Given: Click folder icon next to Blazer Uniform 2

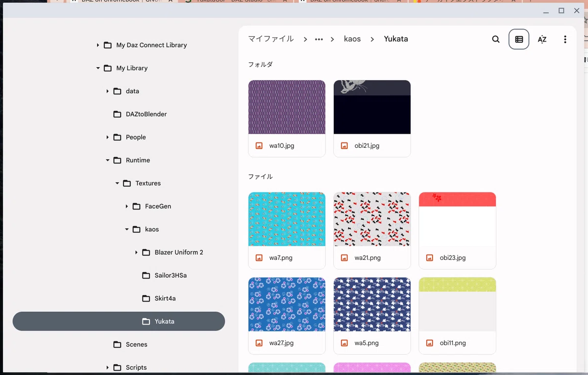Looking at the screenshot, I should pyautogui.click(x=146, y=252).
